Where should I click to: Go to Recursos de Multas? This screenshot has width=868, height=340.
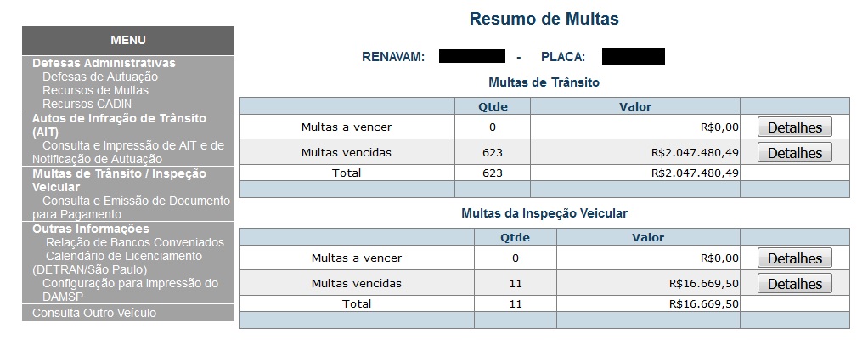point(95,90)
